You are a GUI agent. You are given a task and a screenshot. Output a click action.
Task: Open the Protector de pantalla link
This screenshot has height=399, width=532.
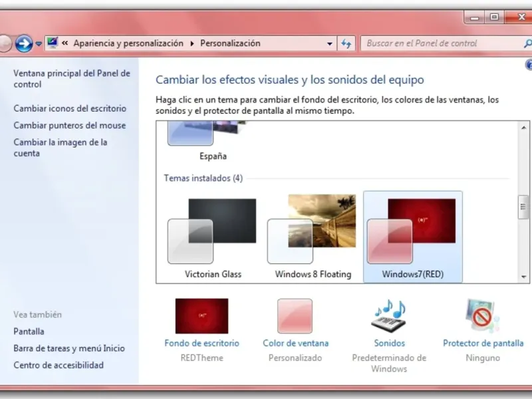click(483, 343)
